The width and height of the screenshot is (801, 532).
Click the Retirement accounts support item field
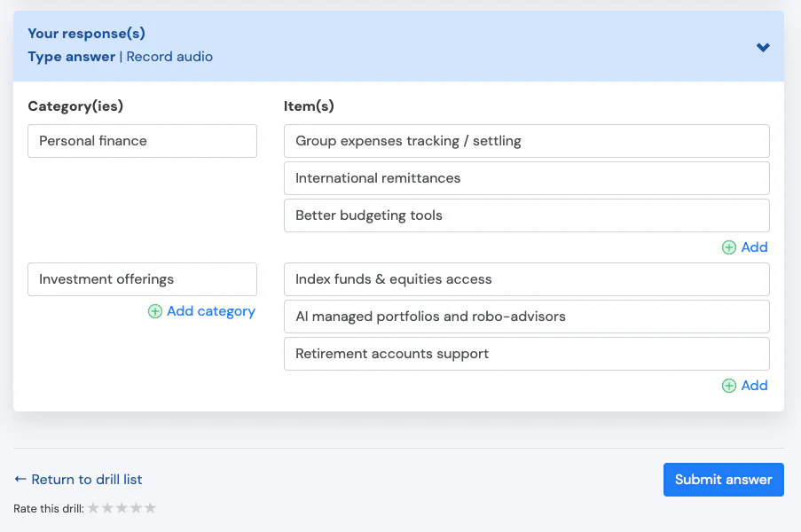527,354
